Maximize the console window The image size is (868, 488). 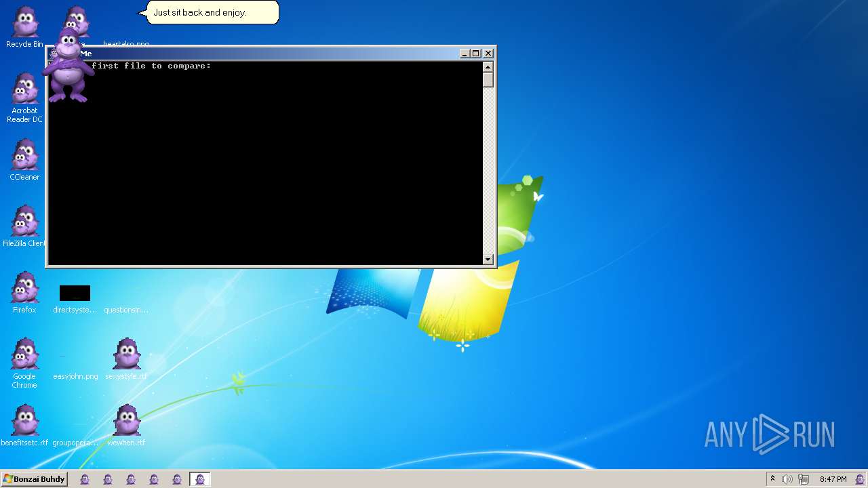click(475, 54)
